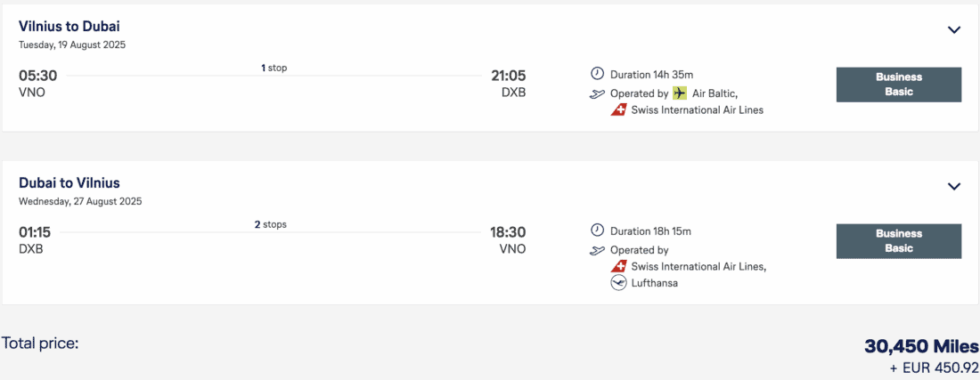This screenshot has width=980, height=380.
Task: Click the "1 stop" label on the outbound flight
Action: (x=274, y=68)
